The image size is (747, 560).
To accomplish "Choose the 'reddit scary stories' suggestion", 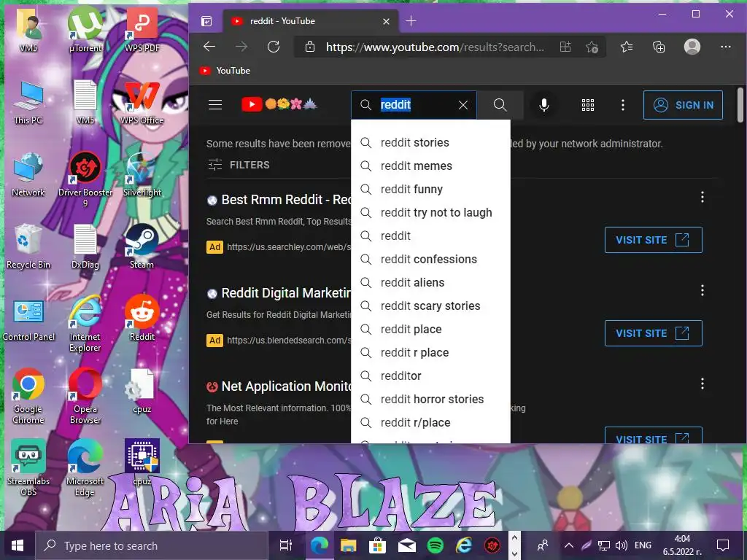I will pos(430,306).
